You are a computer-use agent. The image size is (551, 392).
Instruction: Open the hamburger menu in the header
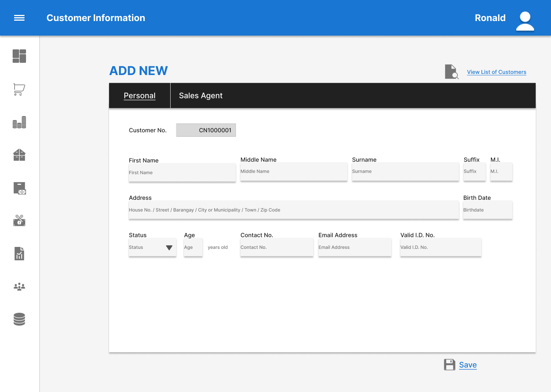click(x=19, y=18)
